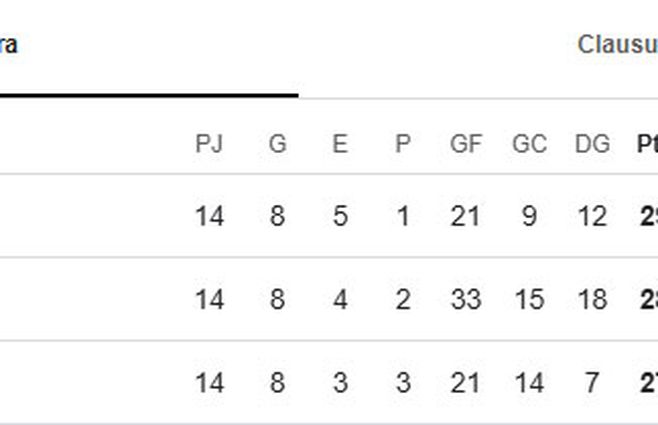Click the G wins column header
The width and height of the screenshot is (658, 425).
(277, 144)
